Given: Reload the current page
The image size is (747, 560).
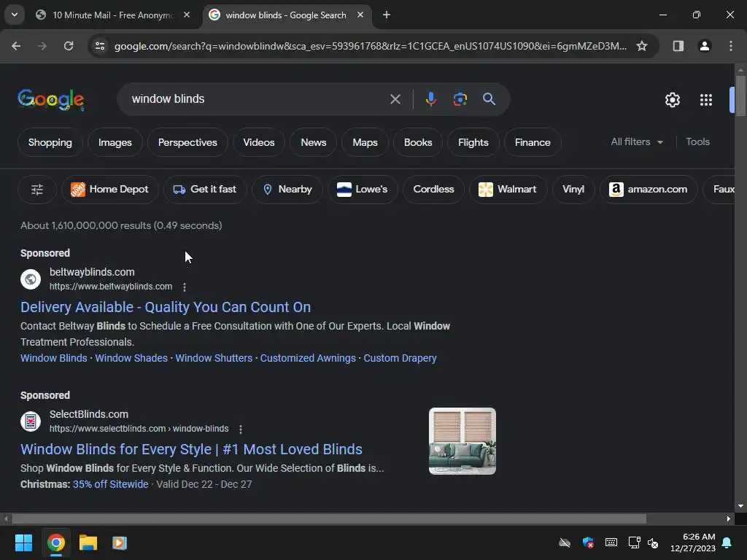Looking at the screenshot, I should point(69,46).
